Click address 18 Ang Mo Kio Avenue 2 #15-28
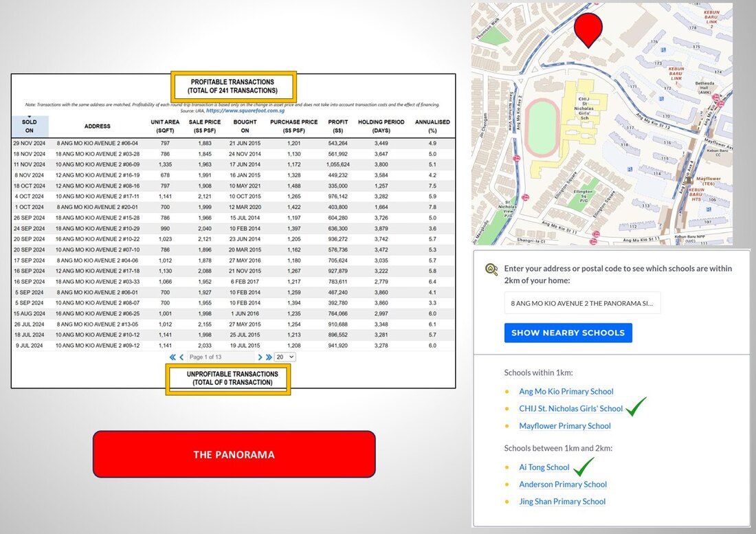Screen dimensions: 756x534 tap(98, 218)
